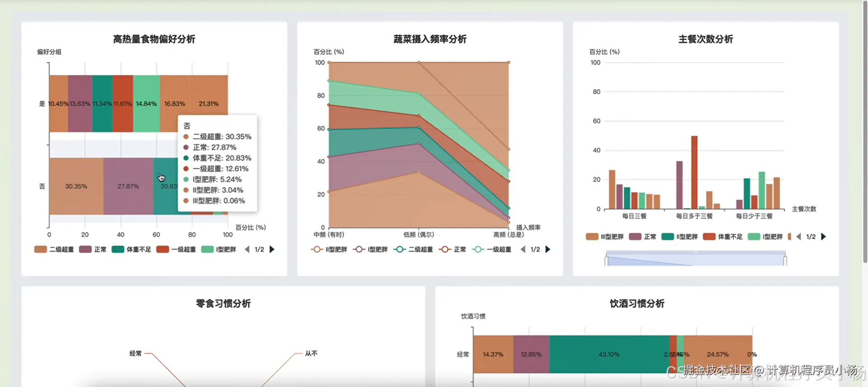
Task: Toggle I型肥胖 legend in 蔬菜摄入频率分析 chart
Action: (x=370, y=249)
